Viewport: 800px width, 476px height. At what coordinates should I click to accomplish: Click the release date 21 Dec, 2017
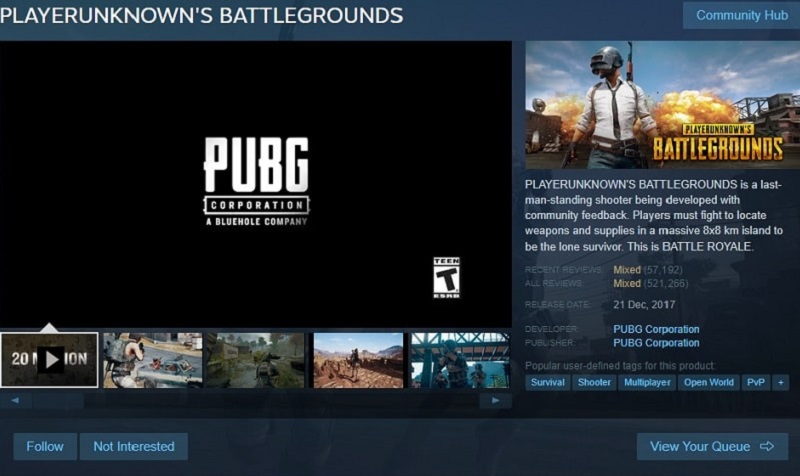(x=644, y=305)
